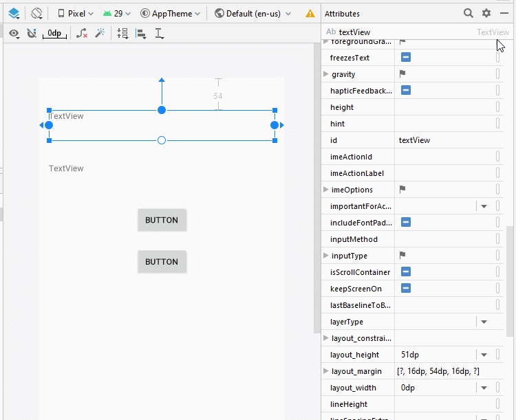Open the API 29 version dropdown

[x=116, y=14]
